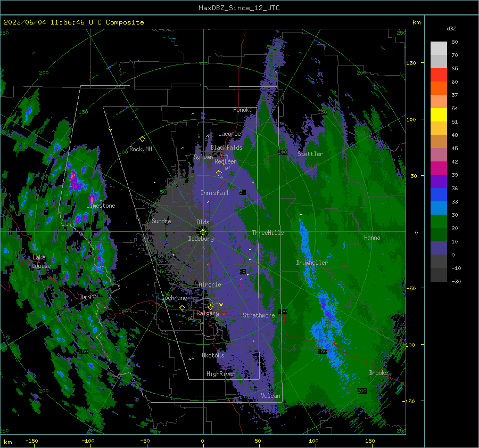Click the Airdrie label

click(210, 284)
